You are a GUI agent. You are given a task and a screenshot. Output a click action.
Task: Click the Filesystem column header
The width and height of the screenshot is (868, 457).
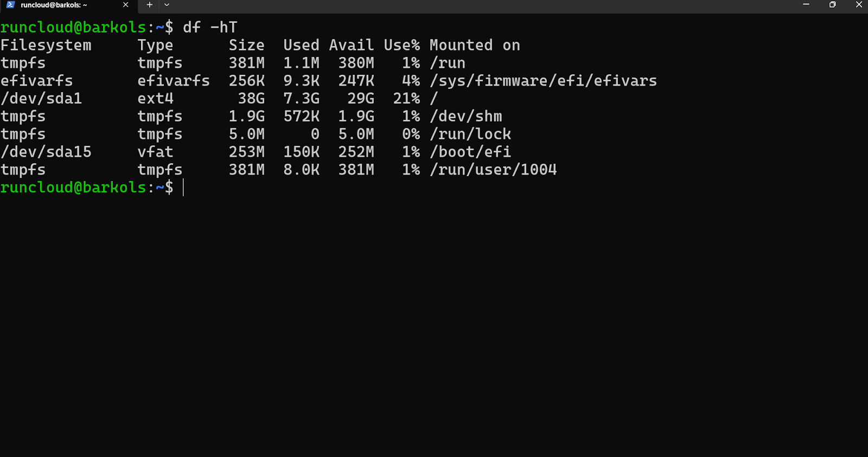[x=46, y=46]
